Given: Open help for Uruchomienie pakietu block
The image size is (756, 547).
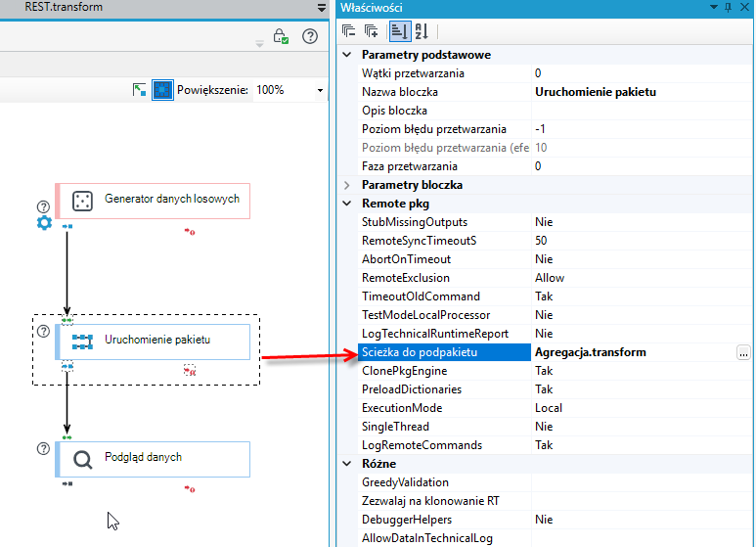Looking at the screenshot, I should [43, 331].
